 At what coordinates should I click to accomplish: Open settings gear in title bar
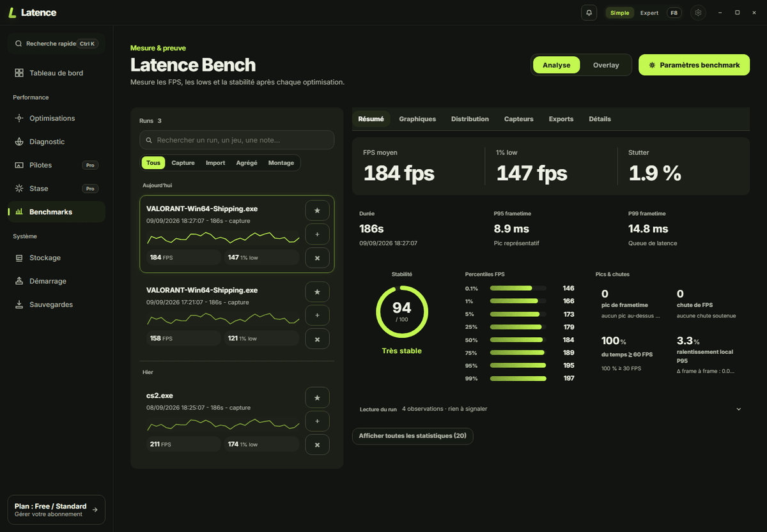[x=698, y=13]
